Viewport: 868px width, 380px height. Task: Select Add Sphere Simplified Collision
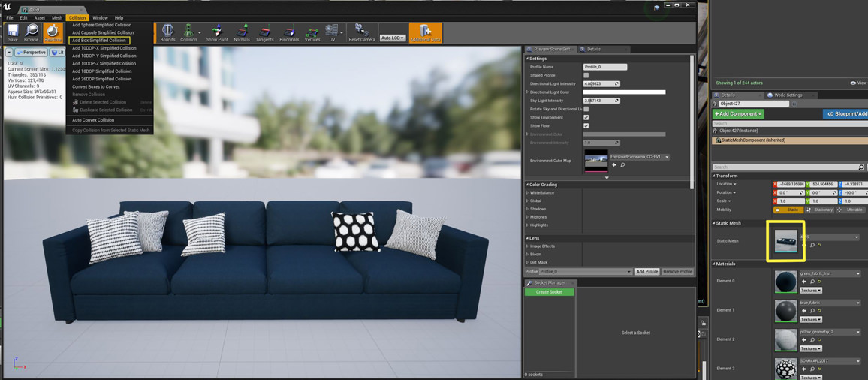click(x=102, y=25)
